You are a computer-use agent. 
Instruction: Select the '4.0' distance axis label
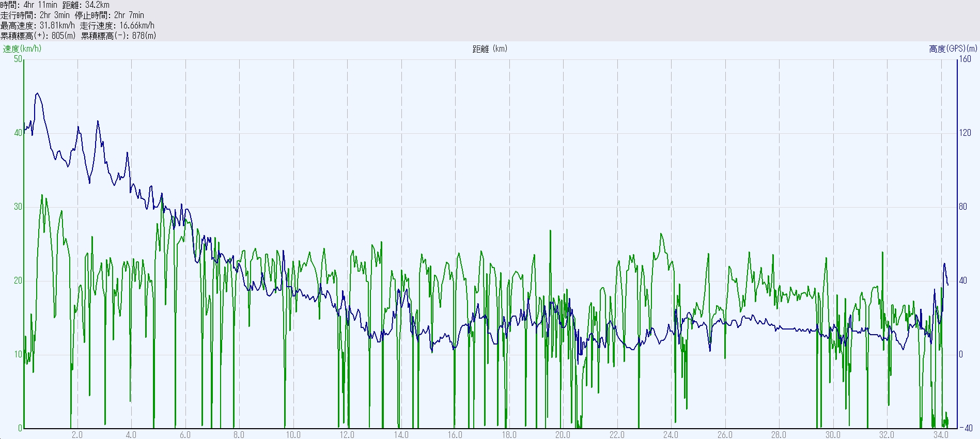pos(131,435)
